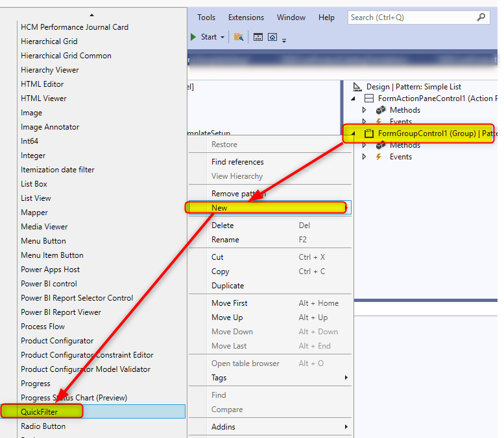This screenshot has height=438, width=504.
Task: Select Product Configurator Constraint Editor entry
Action: (x=87, y=355)
